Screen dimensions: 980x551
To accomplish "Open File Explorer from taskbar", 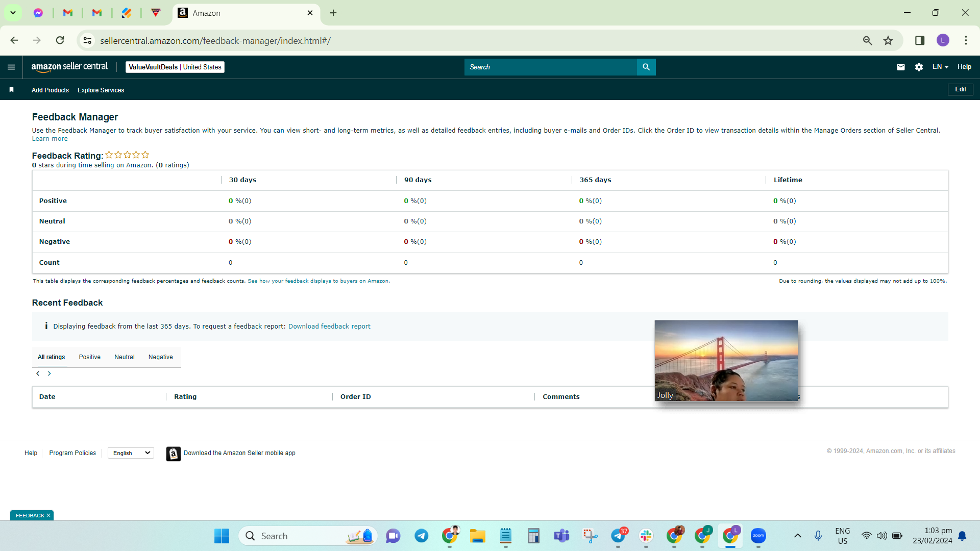I will tap(478, 536).
